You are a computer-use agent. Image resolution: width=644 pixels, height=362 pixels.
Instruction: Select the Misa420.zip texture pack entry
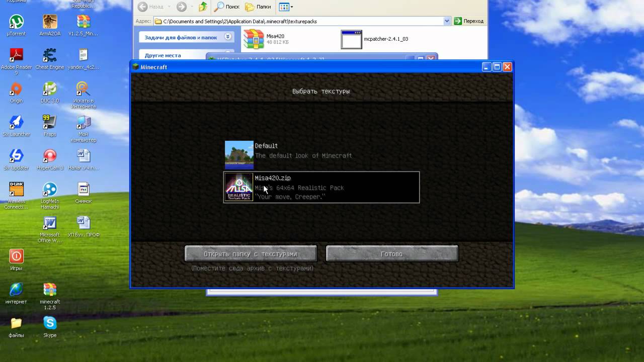point(321,187)
